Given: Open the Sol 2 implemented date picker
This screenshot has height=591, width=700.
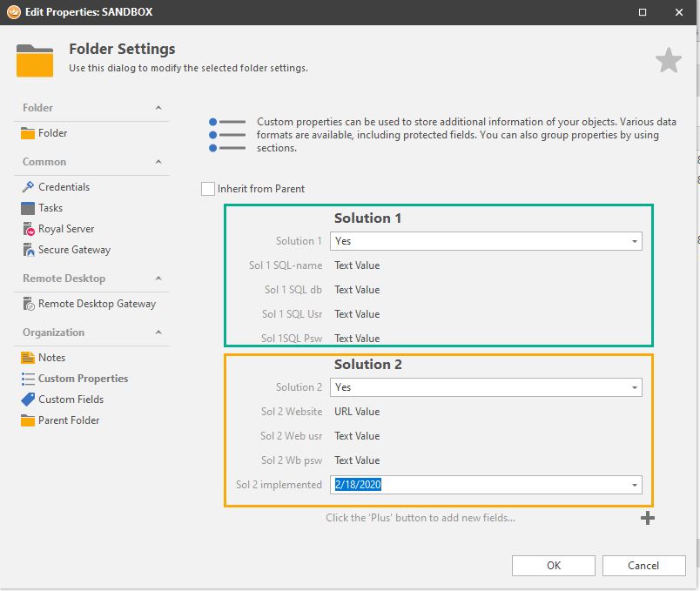Looking at the screenshot, I should point(634,485).
